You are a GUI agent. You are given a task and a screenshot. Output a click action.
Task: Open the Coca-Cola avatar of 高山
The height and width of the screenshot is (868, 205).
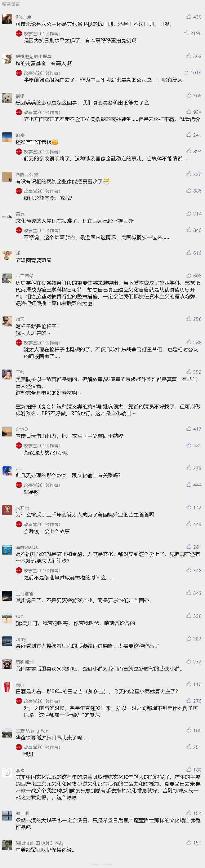pyautogui.click(x=7, y=687)
